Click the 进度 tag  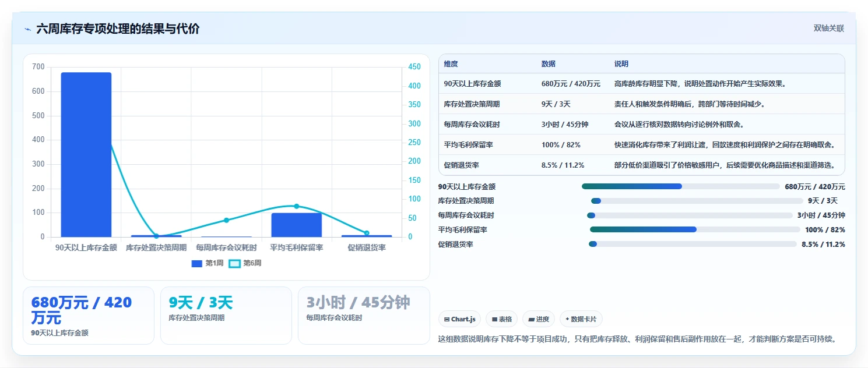(539, 319)
